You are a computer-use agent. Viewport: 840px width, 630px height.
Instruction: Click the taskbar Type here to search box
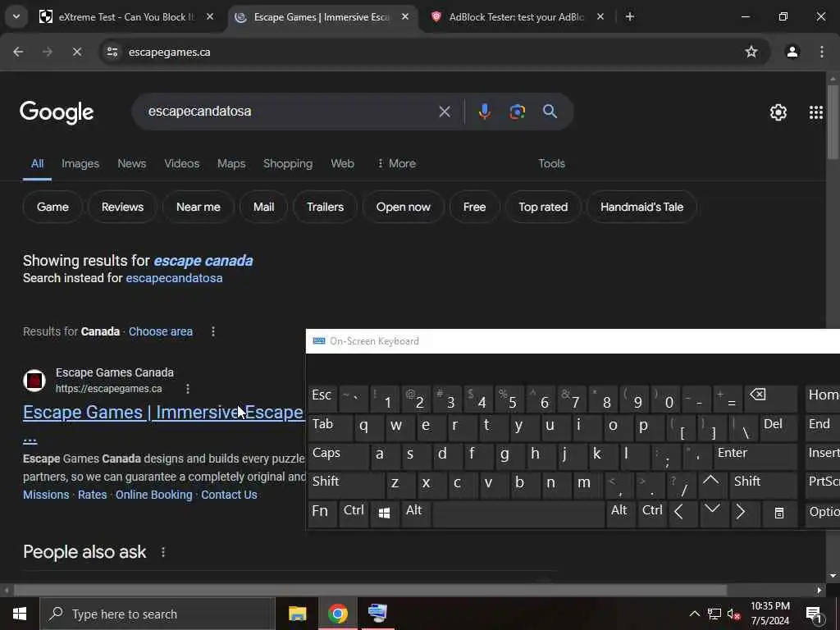tap(157, 614)
